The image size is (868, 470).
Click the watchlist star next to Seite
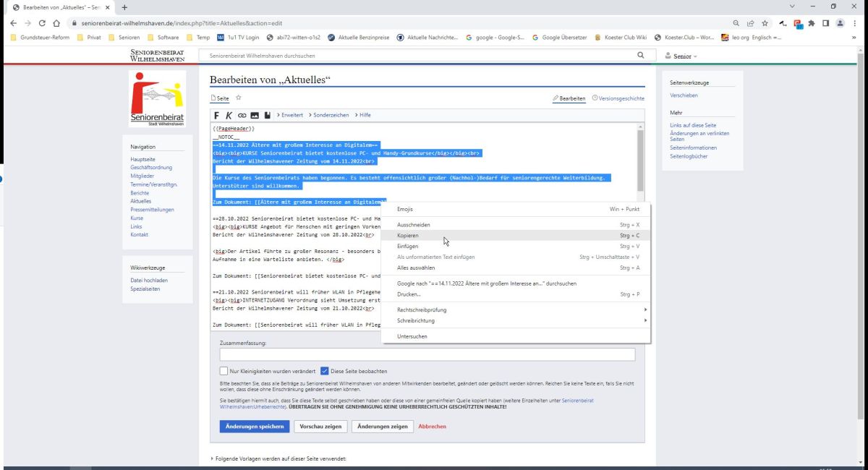[x=239, y=98]
